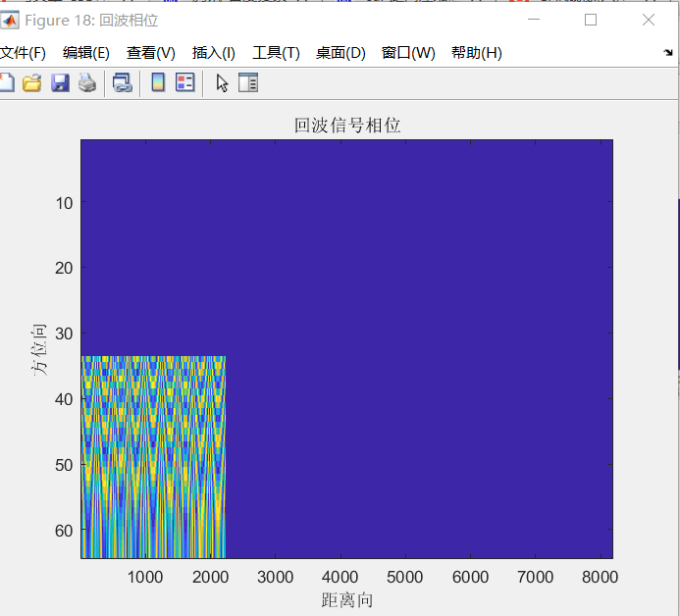
Task: Open the 工具(T) menu
Action: [277, 53]
